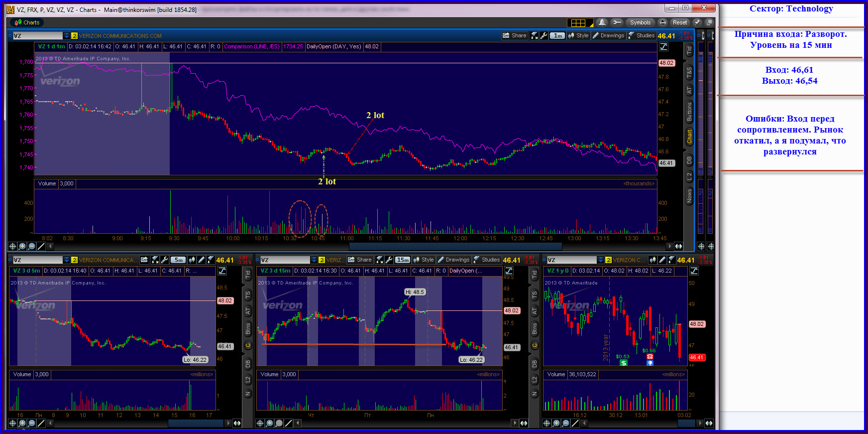Click Share in the main 1m chart
The height and width of the screenshot is (434, 868).
point(515,35)
